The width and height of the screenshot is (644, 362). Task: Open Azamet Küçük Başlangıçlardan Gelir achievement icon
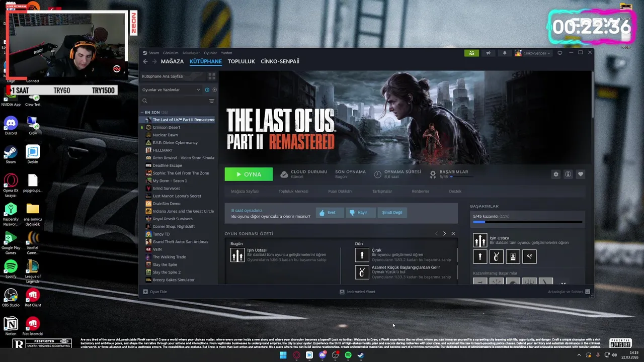[x=362, y=273]
